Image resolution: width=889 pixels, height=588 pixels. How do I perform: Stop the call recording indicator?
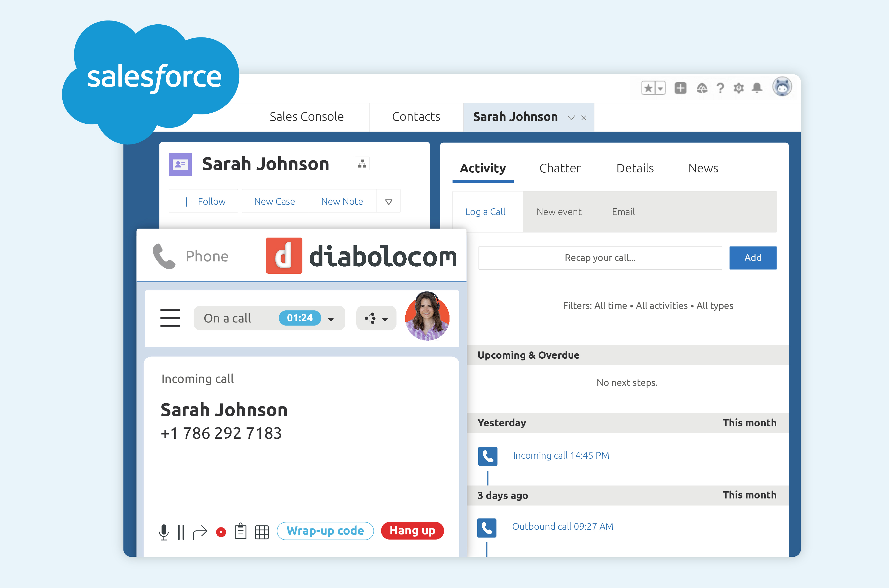coord(221,531)
